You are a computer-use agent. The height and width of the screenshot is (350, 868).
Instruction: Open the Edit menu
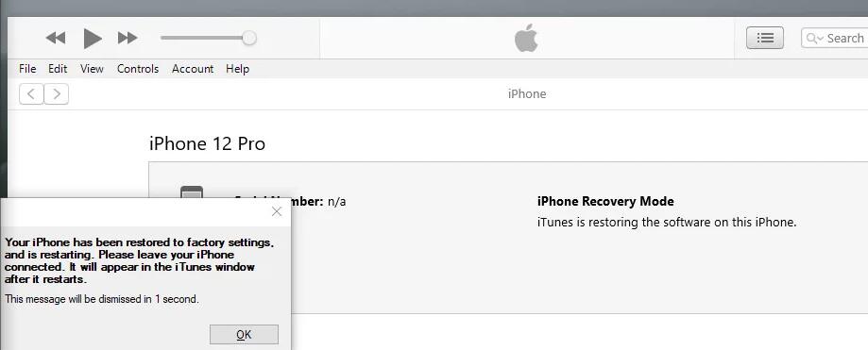click(58, 69)
